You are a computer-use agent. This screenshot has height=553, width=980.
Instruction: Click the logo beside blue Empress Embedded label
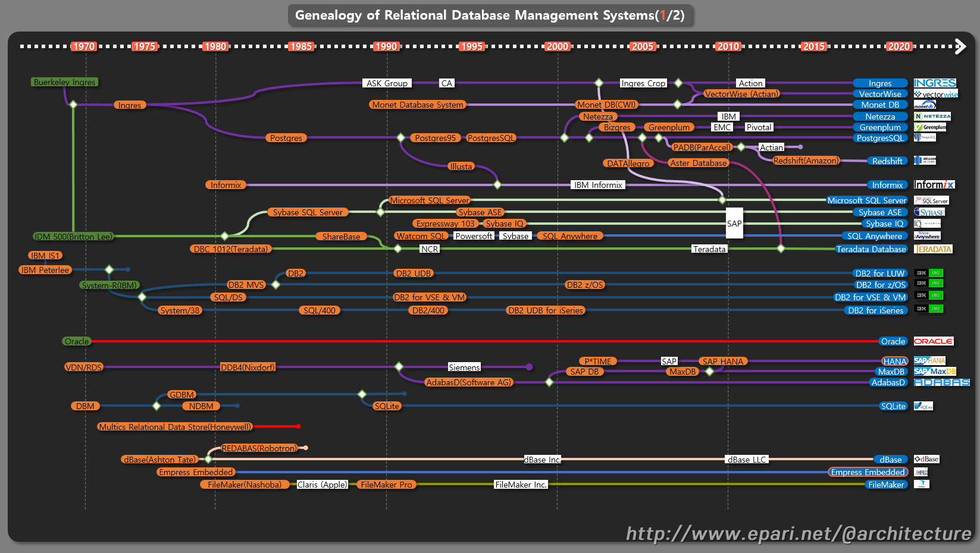(921, 472)
